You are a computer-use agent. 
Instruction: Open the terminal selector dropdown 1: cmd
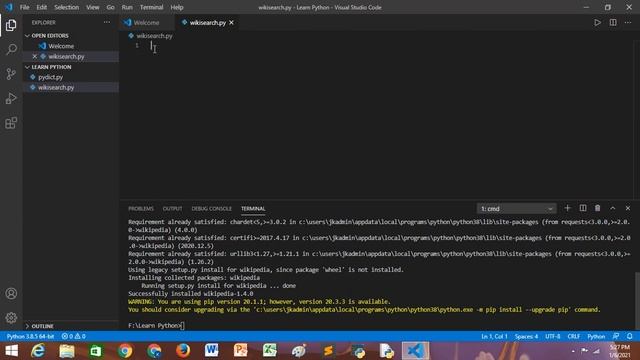pos(516,209)
